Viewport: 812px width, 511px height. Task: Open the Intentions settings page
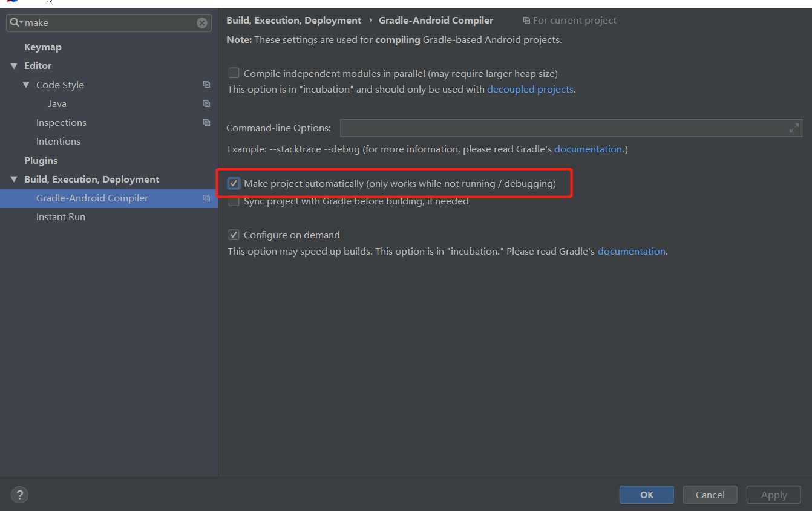58,141
